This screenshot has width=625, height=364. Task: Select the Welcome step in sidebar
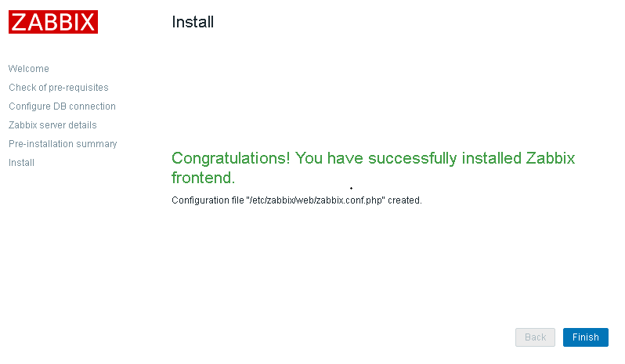pos(29,69)
